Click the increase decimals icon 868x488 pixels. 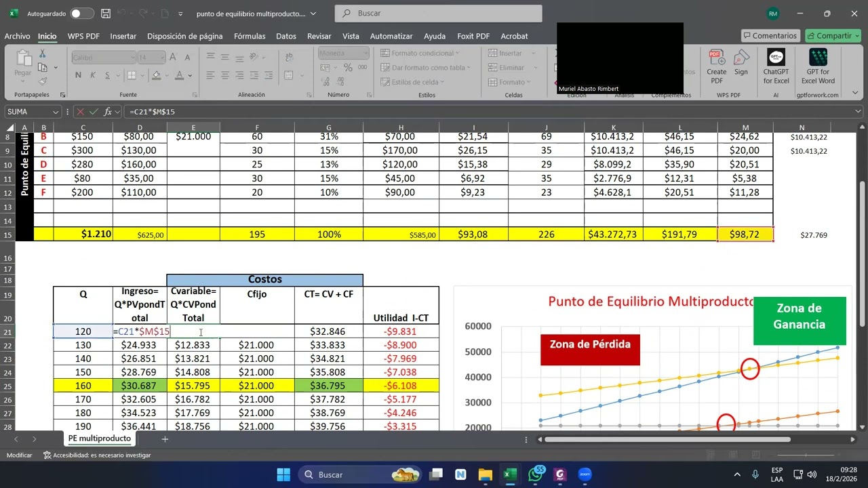pos(325,83)
